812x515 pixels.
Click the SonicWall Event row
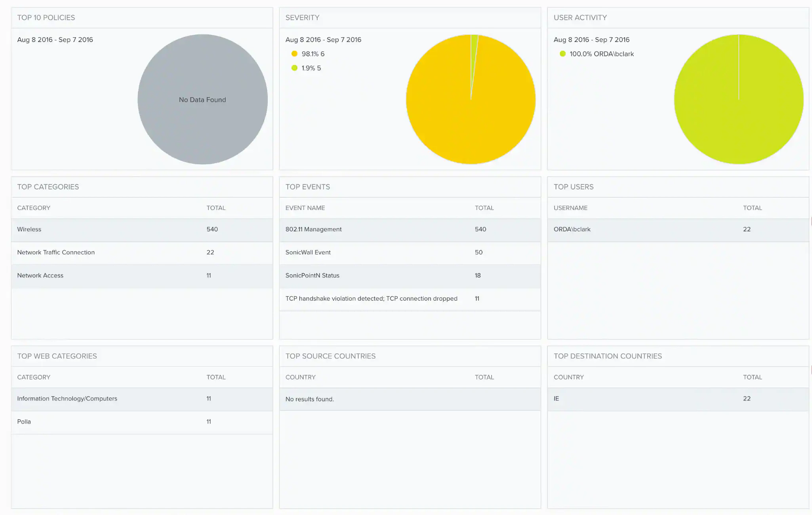click(308, 252)
